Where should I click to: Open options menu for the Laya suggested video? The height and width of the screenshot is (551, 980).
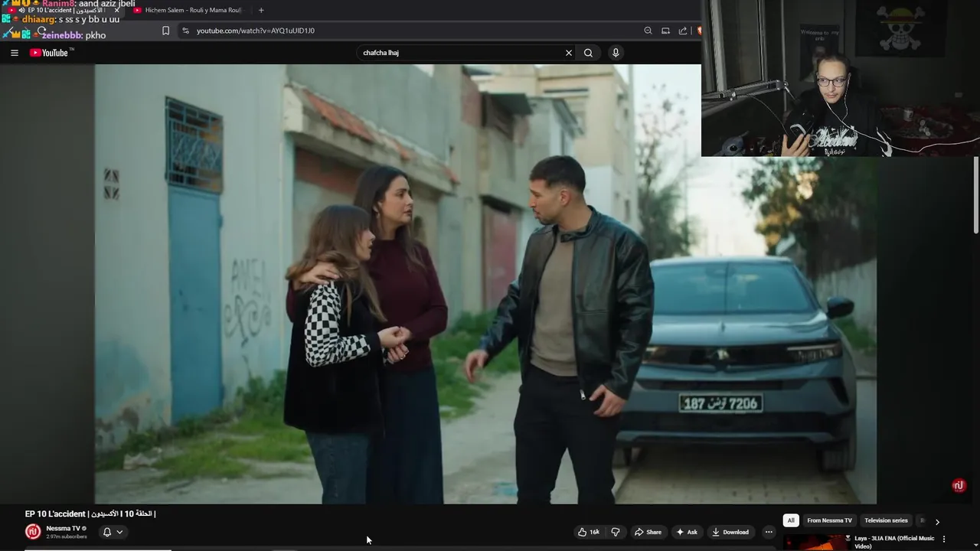(x=943, y=539)
